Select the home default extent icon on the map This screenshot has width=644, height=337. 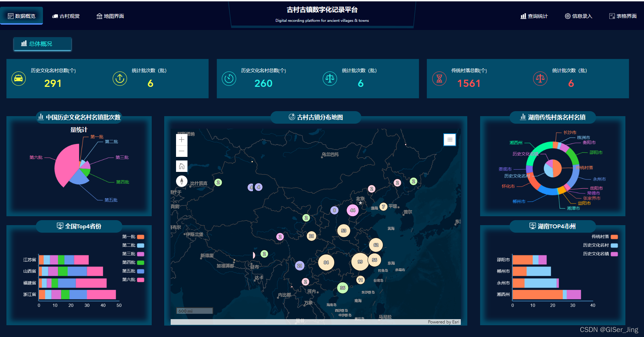[182, 166]
